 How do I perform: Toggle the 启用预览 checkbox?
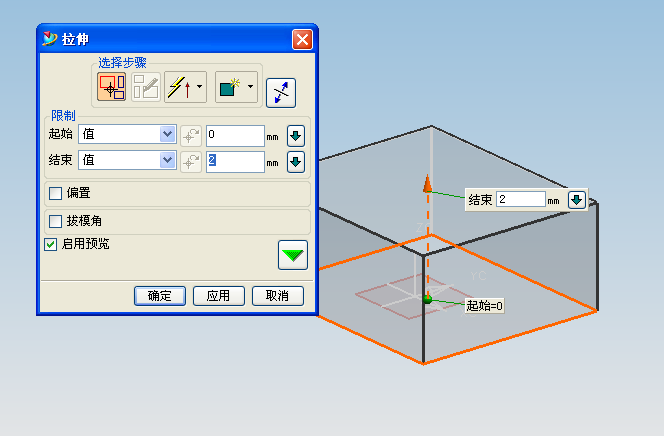point(50,245)
